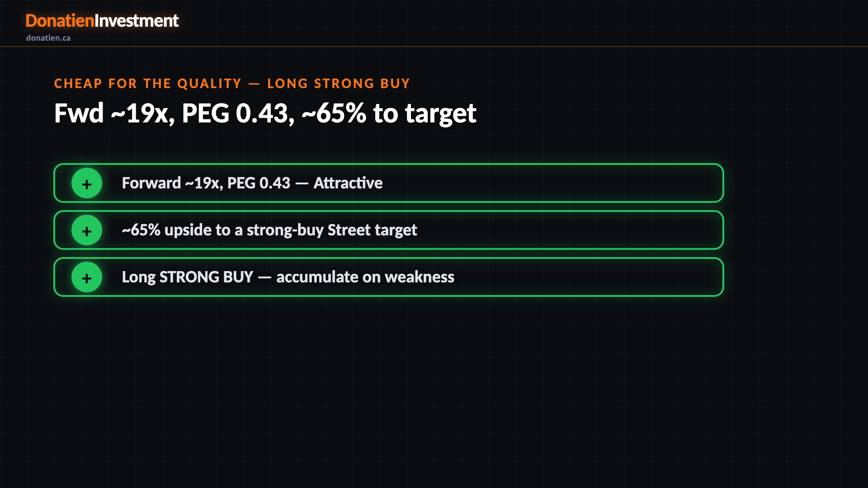Screen dimensions: 868x488
Task: Click the word Attractive in first card
Action: tap(348, 183)
